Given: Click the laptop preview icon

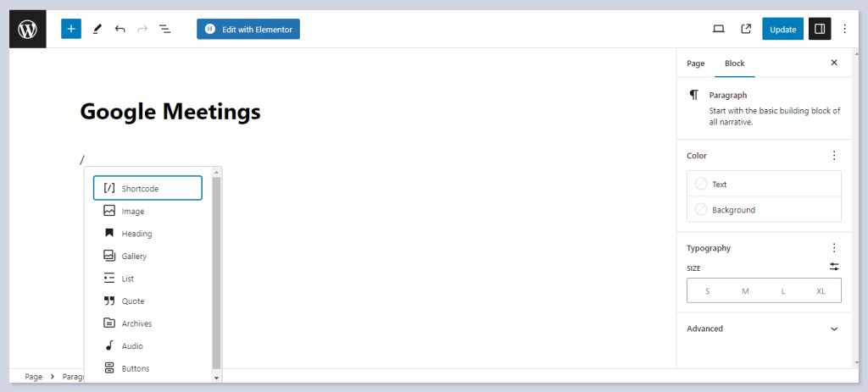Looking at the screenshot, I should click(x=718, y=29).
